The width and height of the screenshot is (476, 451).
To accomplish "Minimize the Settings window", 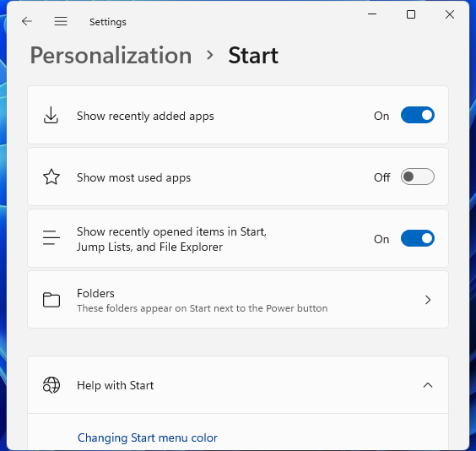I will click(372, 14).
